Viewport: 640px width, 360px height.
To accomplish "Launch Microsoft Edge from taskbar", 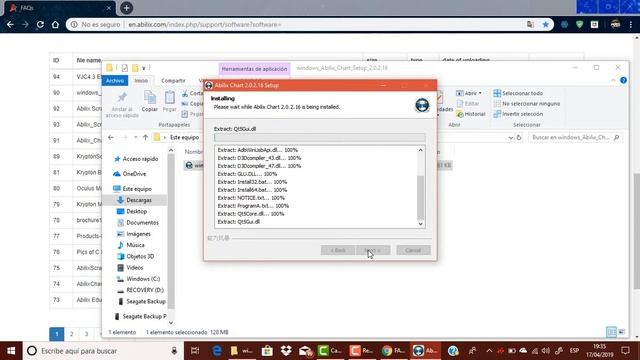I will (217, 351).
